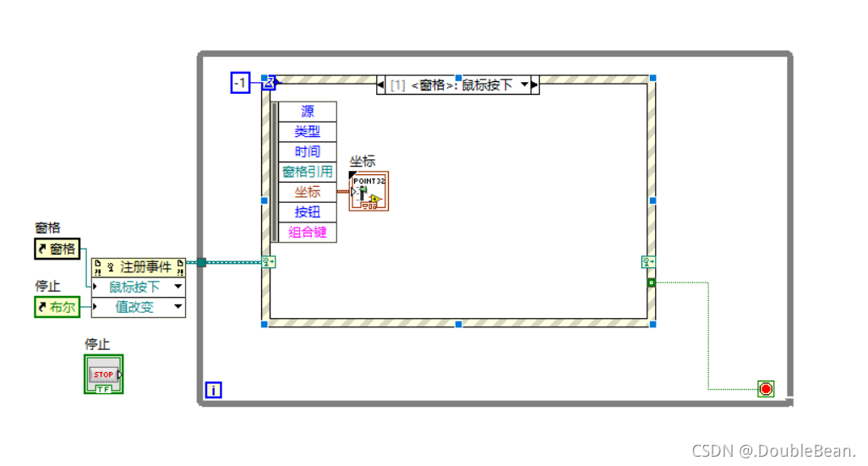This screenshot has width=868, height=466.
Task: Click the -1 timeout constant
Action: click(240, 83)
